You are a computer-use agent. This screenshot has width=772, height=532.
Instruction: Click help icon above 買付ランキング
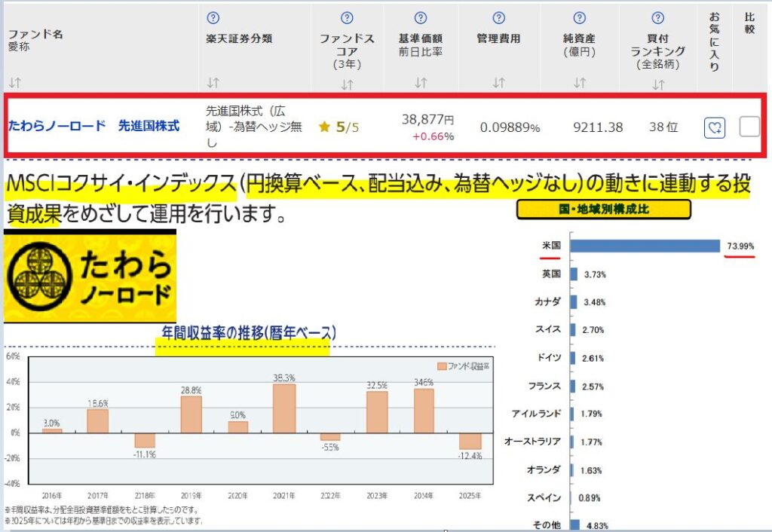tap(658, 18)
